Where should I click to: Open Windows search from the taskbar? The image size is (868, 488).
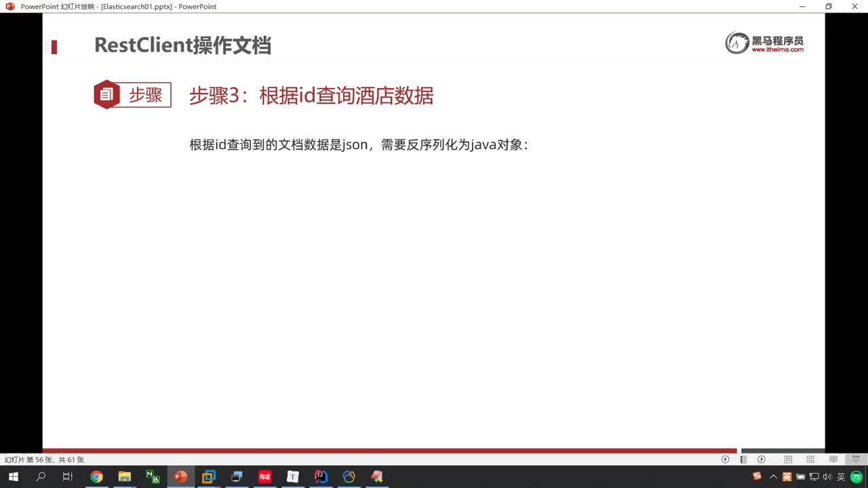[41, 476]
